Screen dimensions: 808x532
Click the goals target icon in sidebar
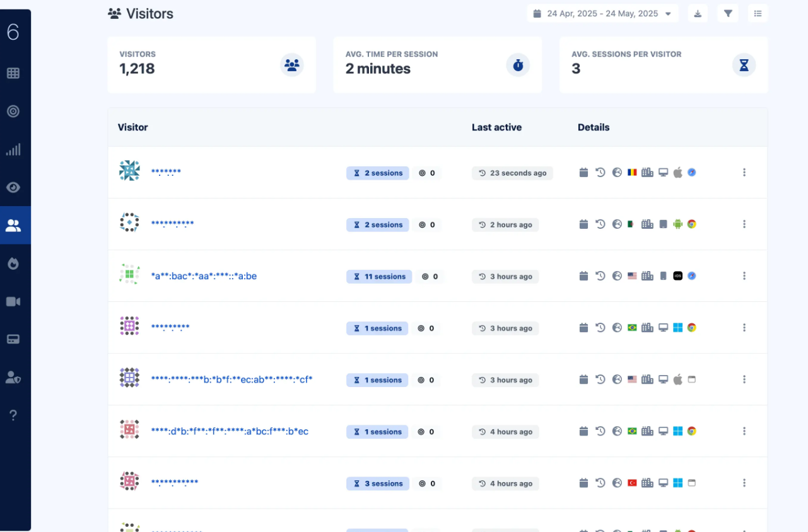click(x=13, y=112)
